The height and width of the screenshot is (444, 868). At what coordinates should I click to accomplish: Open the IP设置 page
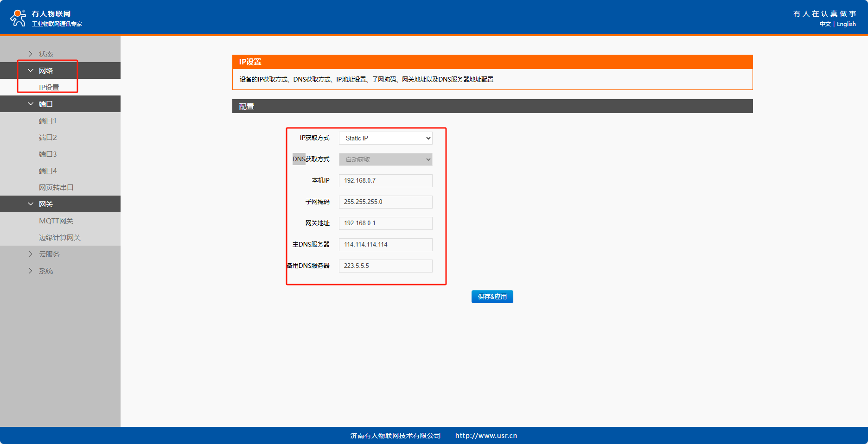click(49, 87)
